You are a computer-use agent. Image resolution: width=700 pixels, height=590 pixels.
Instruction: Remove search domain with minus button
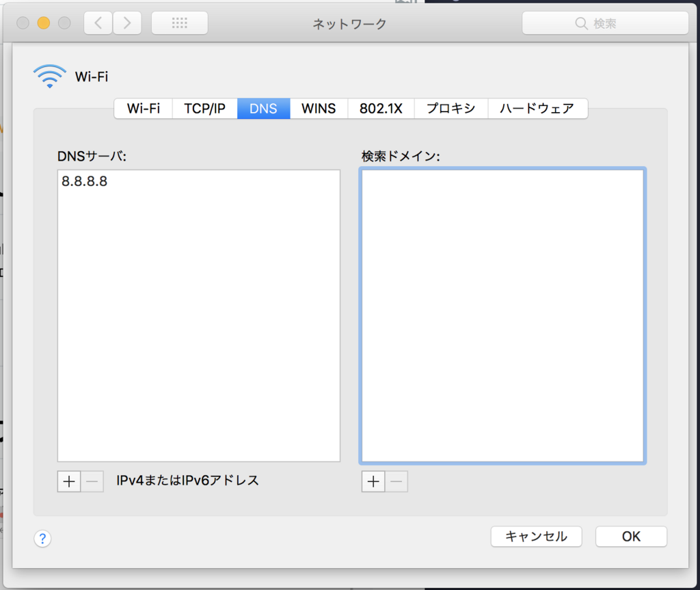[x=396, y=481]
